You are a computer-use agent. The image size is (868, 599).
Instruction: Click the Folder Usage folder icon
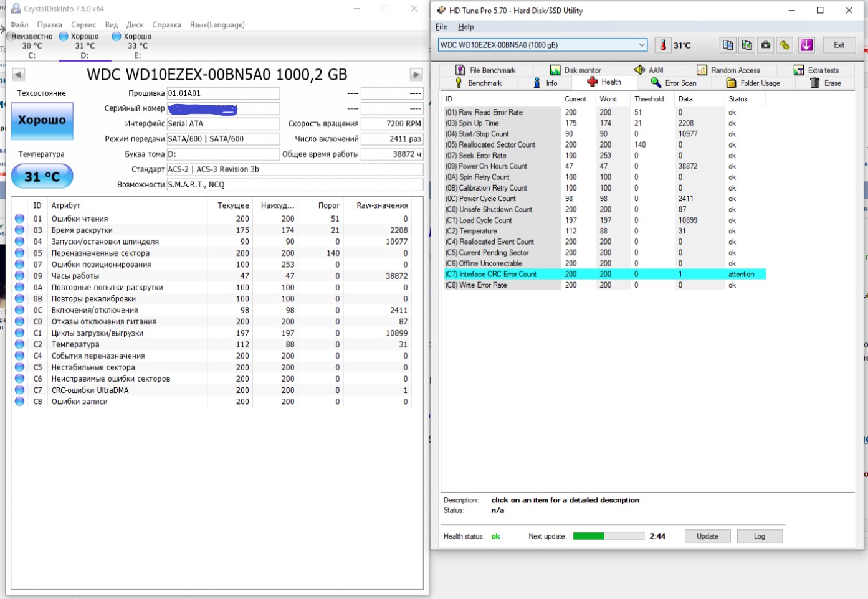pos(732,83)
